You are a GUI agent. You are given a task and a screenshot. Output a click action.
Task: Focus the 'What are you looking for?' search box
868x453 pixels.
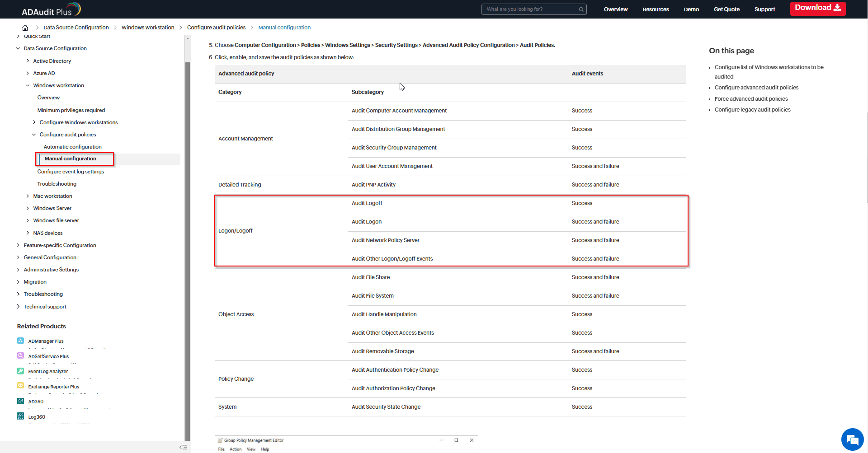(529, 9)
